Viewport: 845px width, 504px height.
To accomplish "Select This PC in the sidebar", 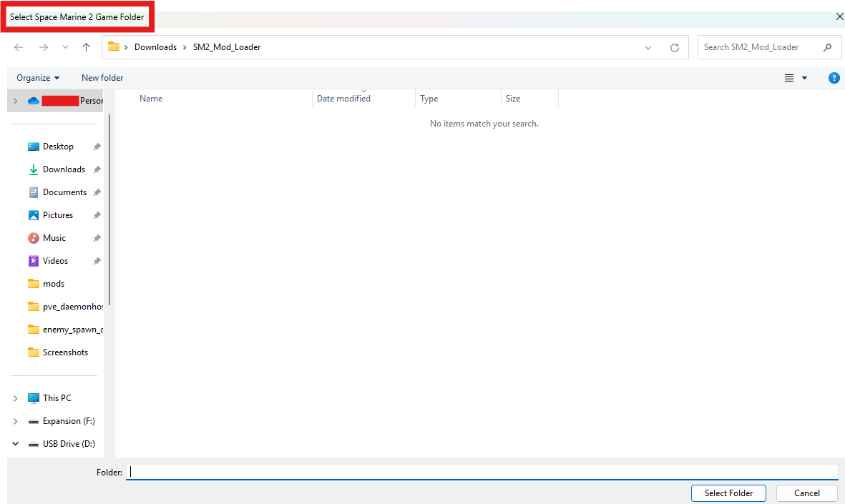I will point(57,398).
